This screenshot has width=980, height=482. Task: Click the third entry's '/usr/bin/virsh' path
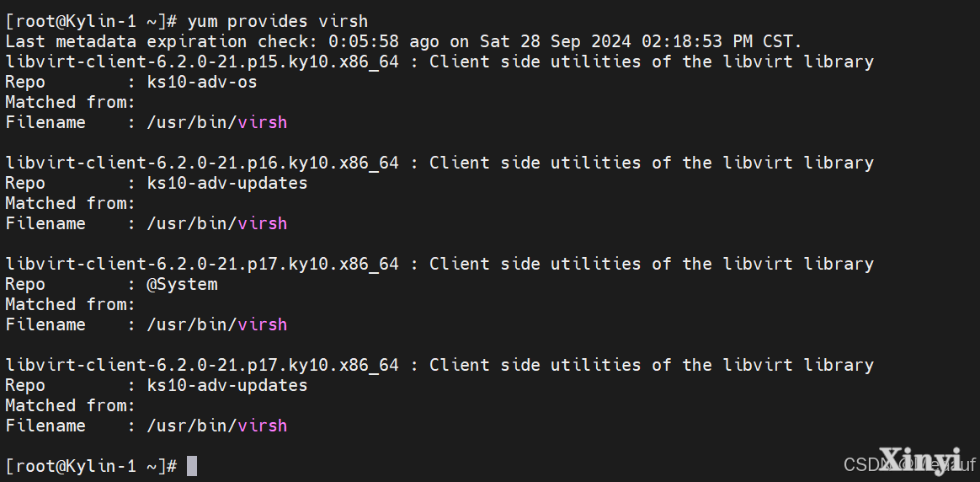click(217, 324)
